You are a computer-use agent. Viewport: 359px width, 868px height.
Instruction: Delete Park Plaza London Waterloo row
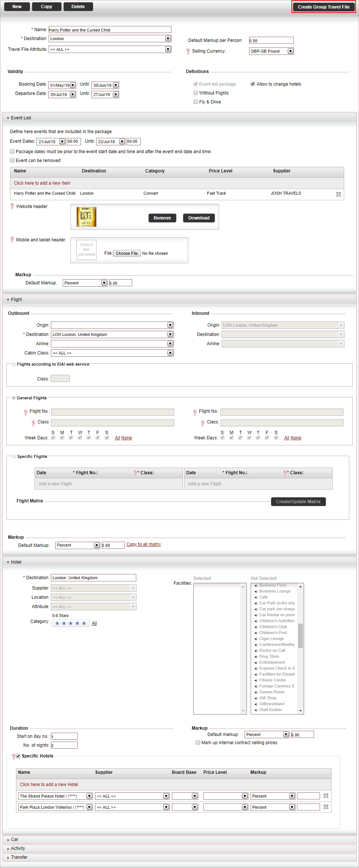coord(326,807)
